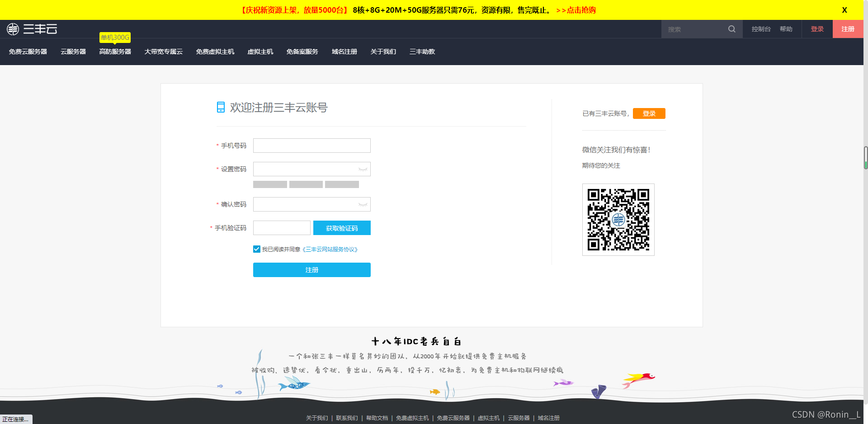Open 免费云服务器 in navigation bar
This screenshot has height=424, width=868.
tap(28, 52)
